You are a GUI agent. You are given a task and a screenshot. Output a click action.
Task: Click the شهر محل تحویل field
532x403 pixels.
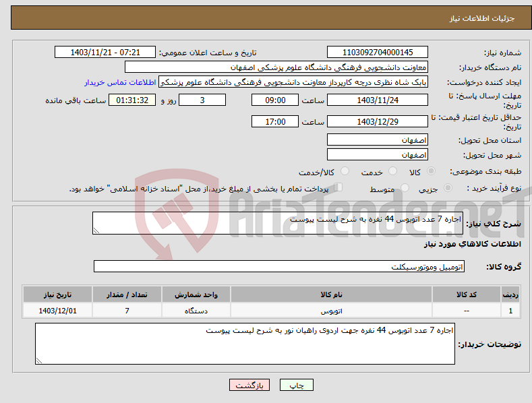coord(378,155)
